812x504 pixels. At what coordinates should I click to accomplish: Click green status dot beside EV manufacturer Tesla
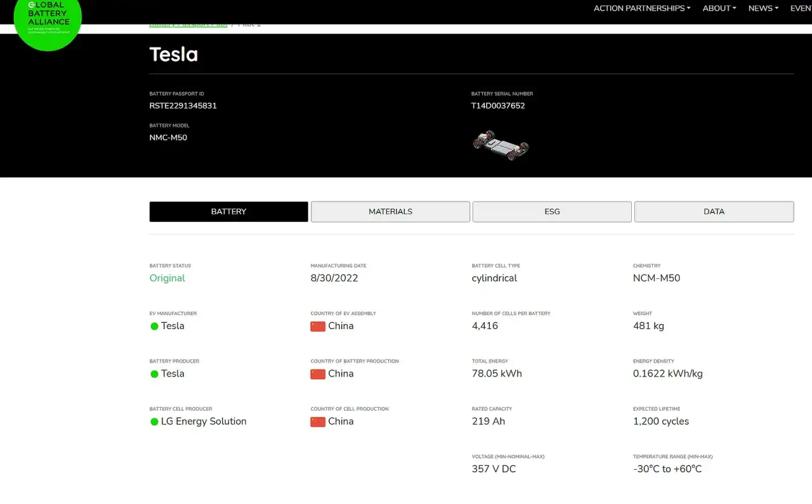coord(154,326)
